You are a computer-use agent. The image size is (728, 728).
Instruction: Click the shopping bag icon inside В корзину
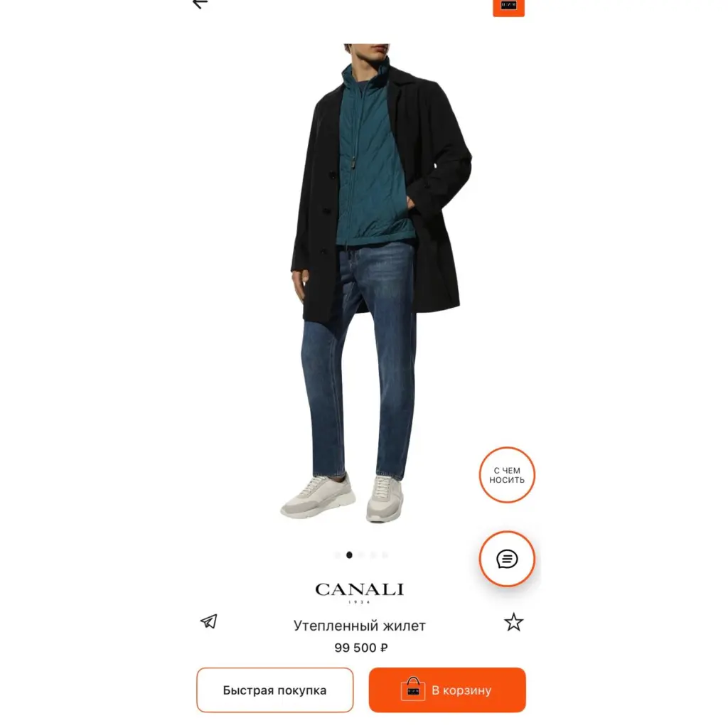[x=413, y=688]
